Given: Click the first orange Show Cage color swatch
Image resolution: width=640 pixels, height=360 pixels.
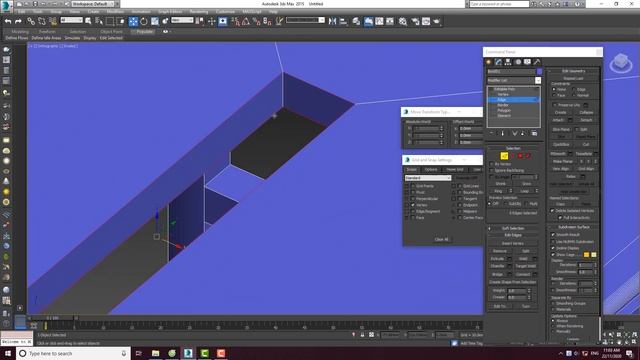Looking at the screenshot, I should [587, 255].
